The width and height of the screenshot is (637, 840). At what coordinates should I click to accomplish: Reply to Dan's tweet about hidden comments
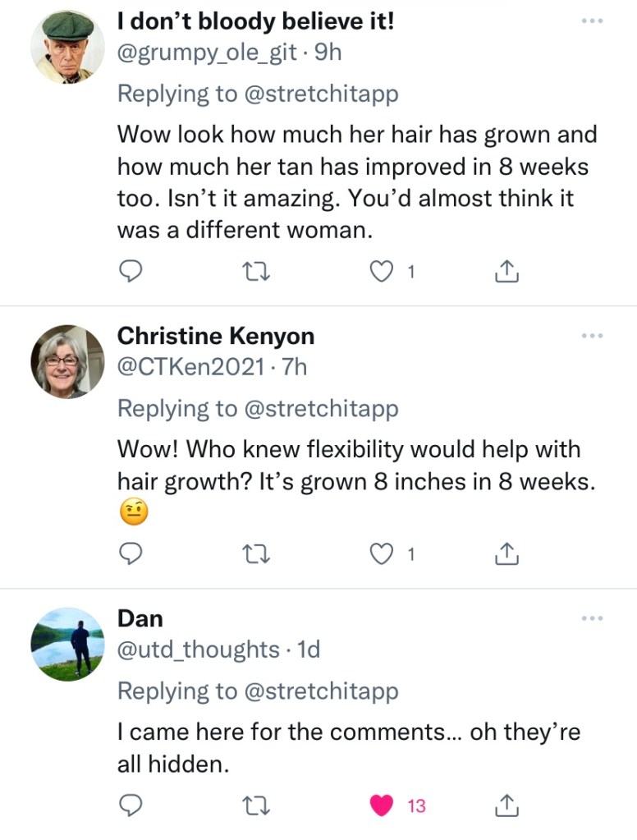click(x=131, y=806)
